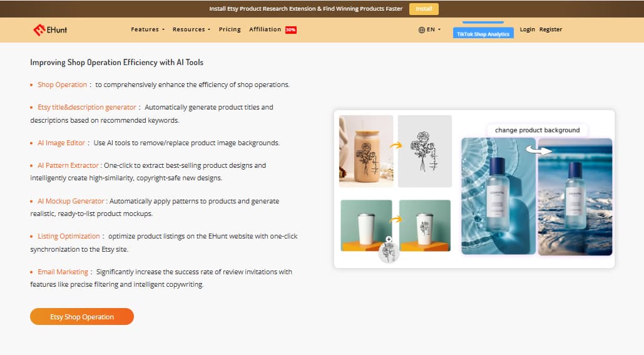This screenshot has height=355, width=644.
Task: Expand the Resources dropdown menu
Action: 192,29
